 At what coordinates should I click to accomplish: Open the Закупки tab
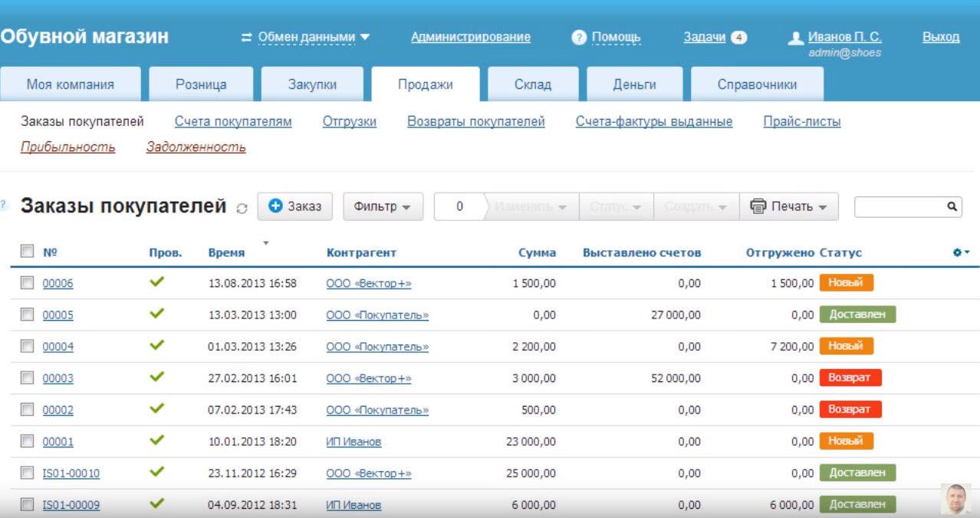pos(312,84)
